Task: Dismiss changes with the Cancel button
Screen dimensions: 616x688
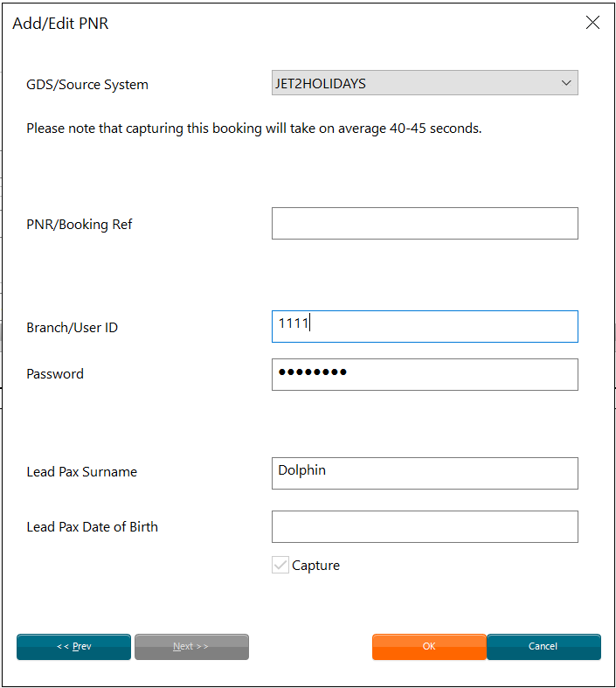Action: 543,647
